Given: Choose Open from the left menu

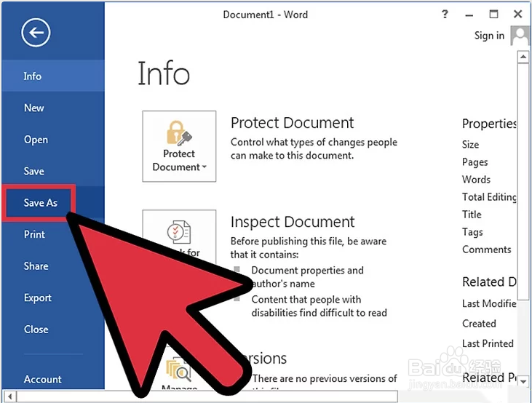Looking at the screenshot, I should point(53,140).
